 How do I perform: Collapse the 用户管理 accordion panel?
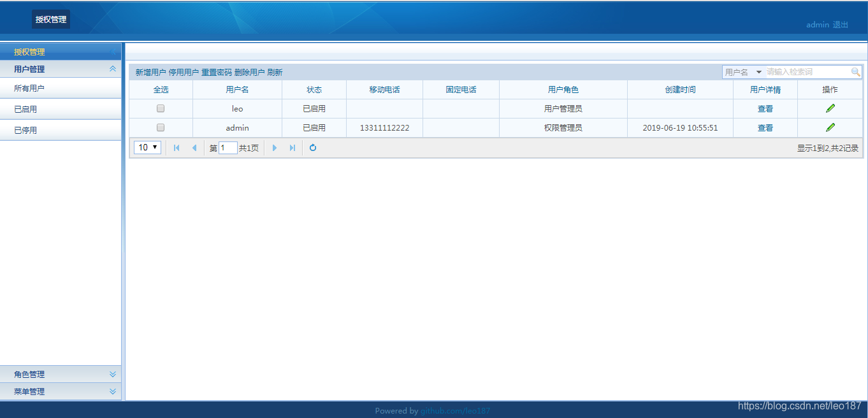(113, 69)
